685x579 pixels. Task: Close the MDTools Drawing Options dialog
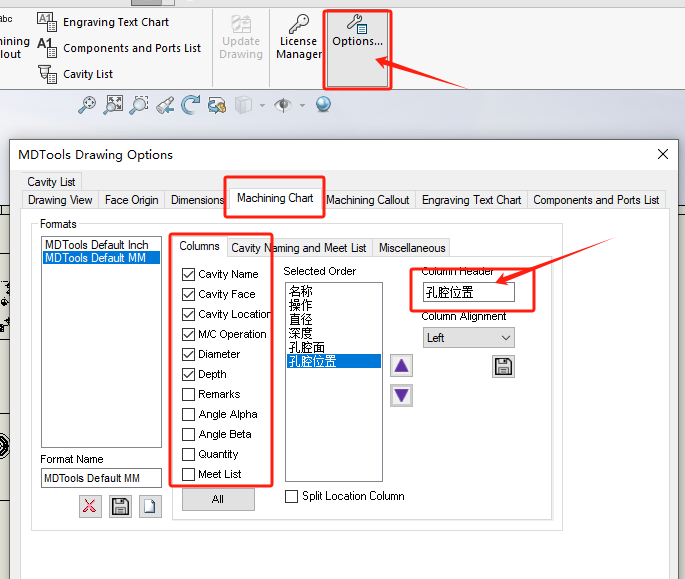tap(663, 154)
